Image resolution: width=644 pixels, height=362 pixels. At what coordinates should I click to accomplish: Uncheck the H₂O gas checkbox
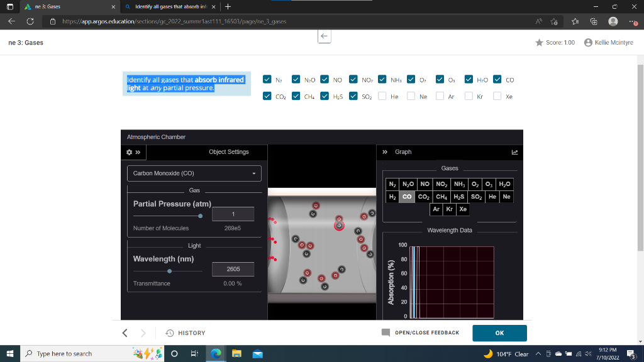[469, 79]
